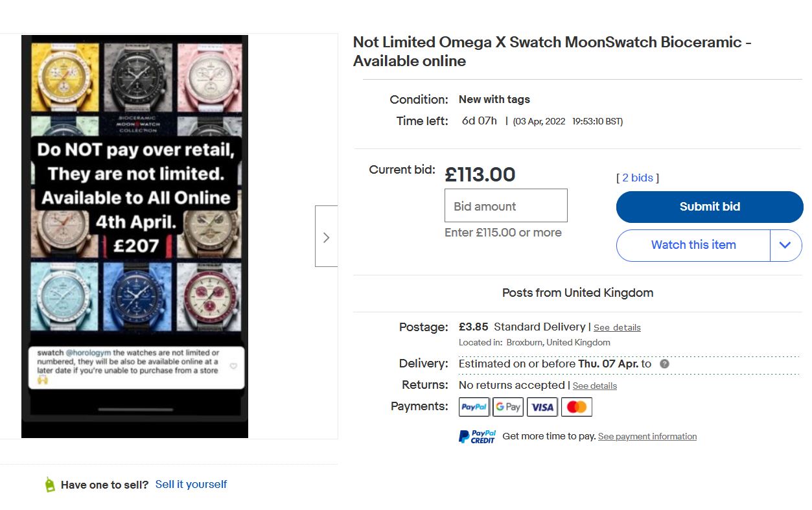The image size is (812, 510).
Task: Follow the Sell it yourself link
Action: click(x=191, y=484)
